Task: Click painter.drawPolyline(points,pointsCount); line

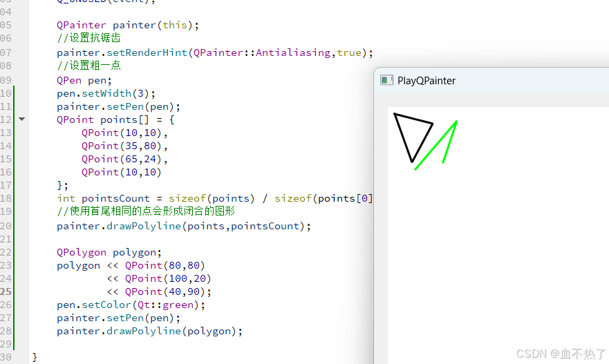Action: pyautogui.click(x=184, y=226)
